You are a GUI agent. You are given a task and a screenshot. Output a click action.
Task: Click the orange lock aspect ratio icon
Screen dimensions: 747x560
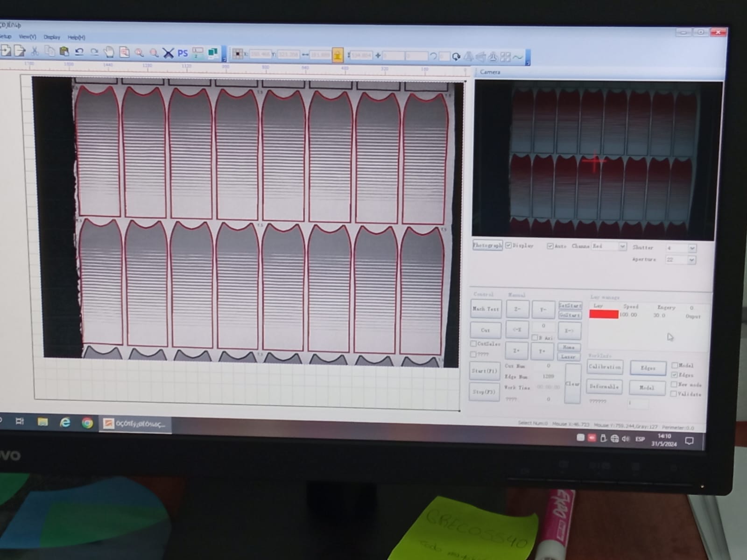(338, 55)
